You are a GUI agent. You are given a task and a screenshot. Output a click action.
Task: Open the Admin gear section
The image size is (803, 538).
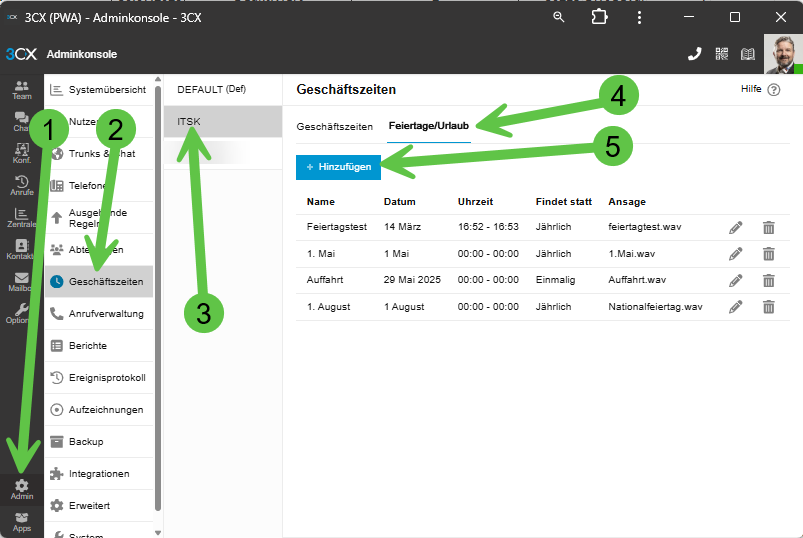tap(22, 490)
